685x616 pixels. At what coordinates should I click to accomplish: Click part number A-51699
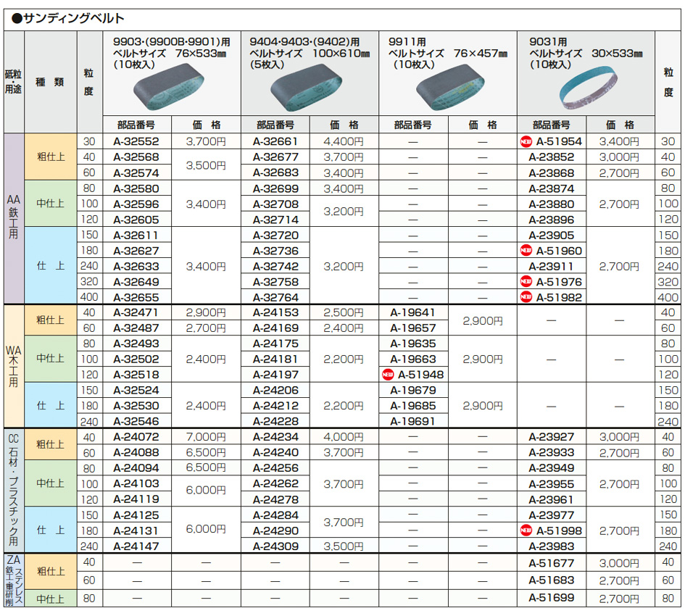(551, 598)
